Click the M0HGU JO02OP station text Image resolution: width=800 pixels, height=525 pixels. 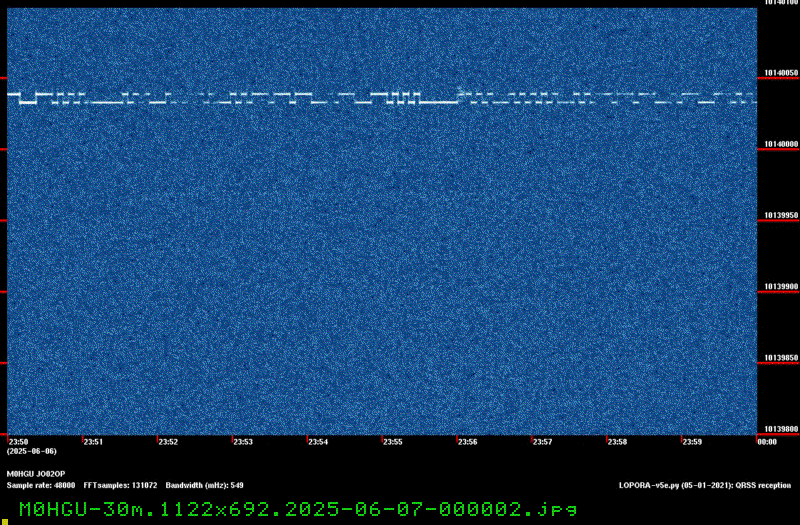click(36, 474)
